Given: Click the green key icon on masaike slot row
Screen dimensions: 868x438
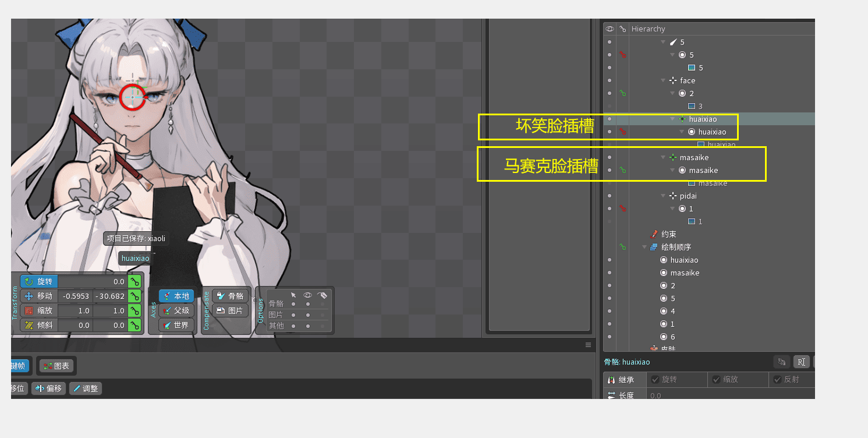Looking at the screenshot, I should tap(623, 170).
